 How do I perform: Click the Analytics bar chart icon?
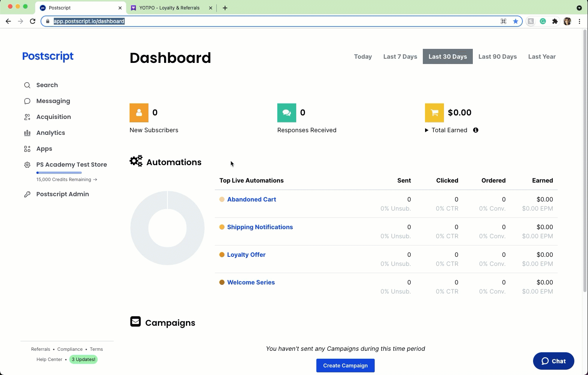click(27, 133)
